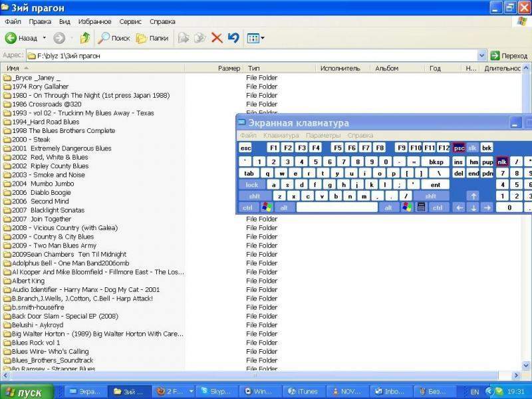Click the ent key on on-screen keyboard
This screenshot has height=399, width=532.
click(x=436, y=185)
